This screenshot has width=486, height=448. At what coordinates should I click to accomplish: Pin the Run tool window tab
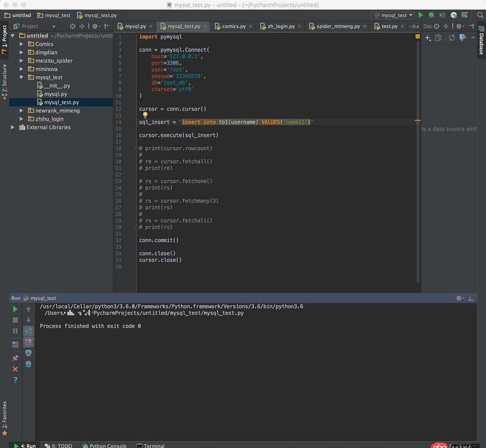pos(15,358)
